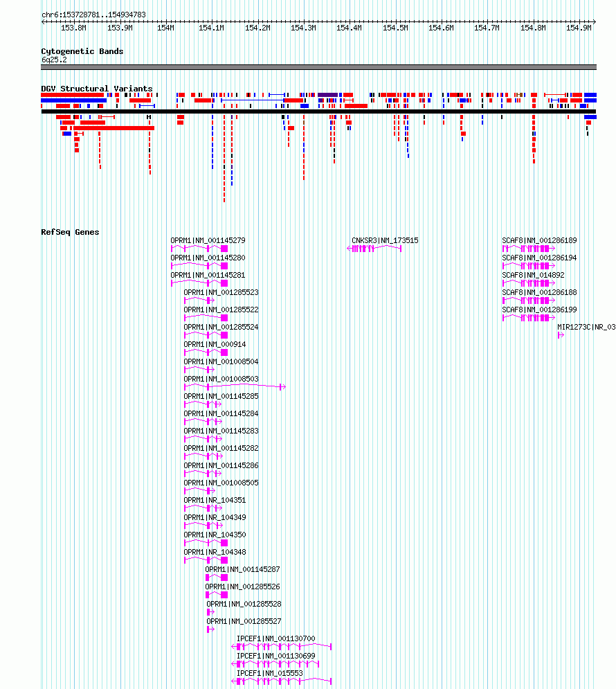This screenshot has height=689, width=616.
Task: Open OPRM1|NM_001145281 transcript
Action: [x=208, y=275]
